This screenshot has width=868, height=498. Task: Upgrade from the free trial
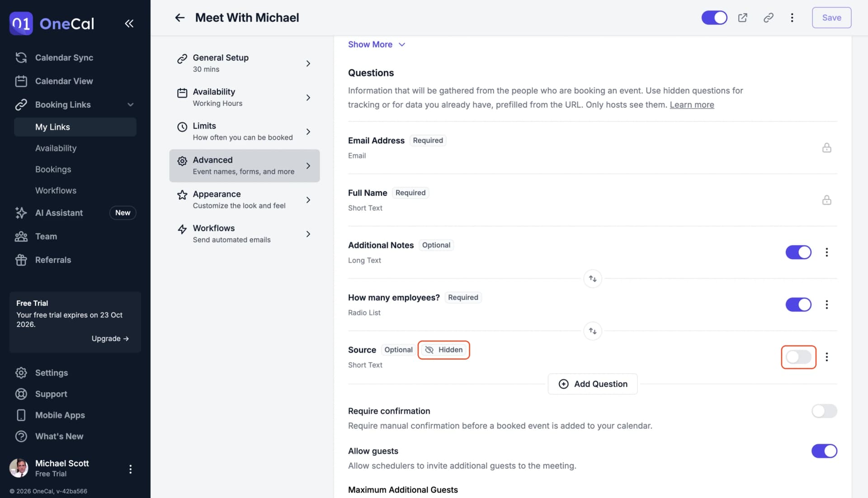point(110,339)
